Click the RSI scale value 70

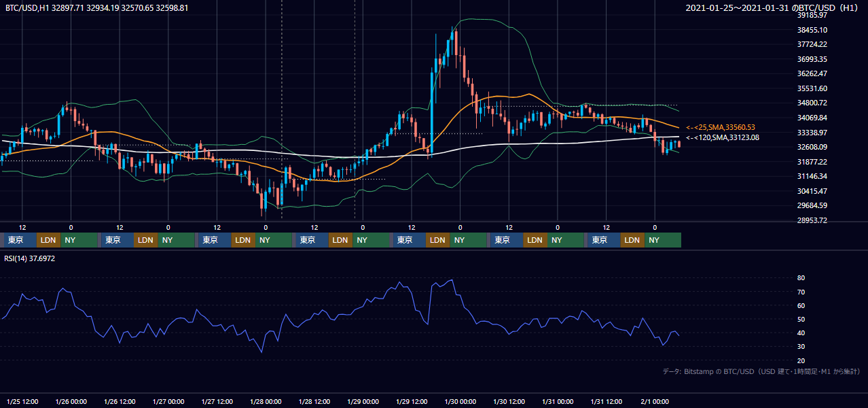tap(801, 292)
